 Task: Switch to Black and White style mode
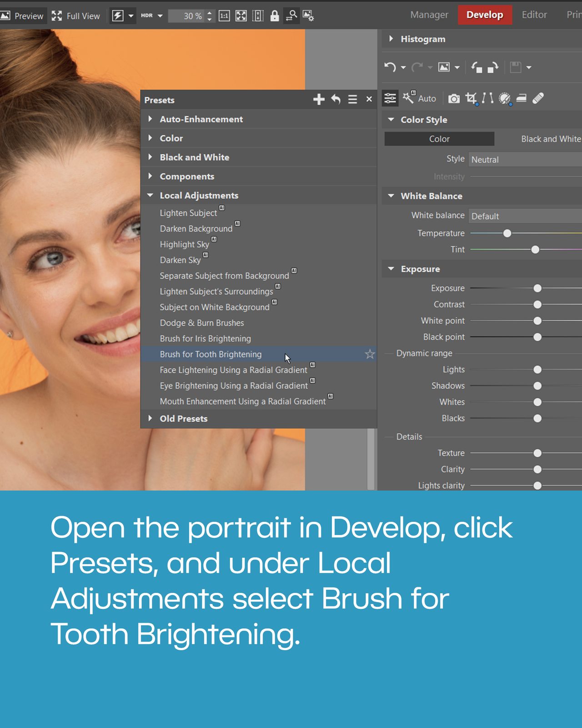point(551,139)
